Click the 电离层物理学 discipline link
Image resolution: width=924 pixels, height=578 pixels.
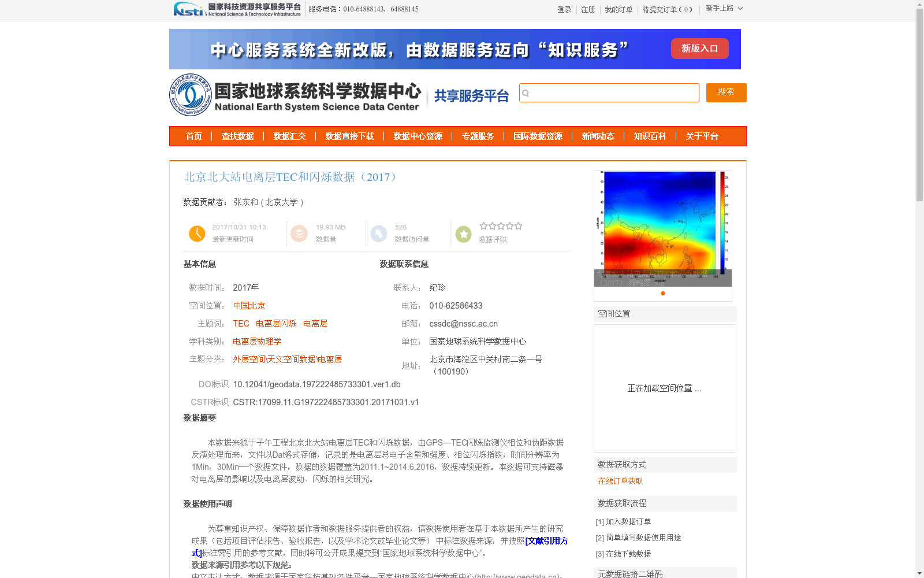coord(257,342)
